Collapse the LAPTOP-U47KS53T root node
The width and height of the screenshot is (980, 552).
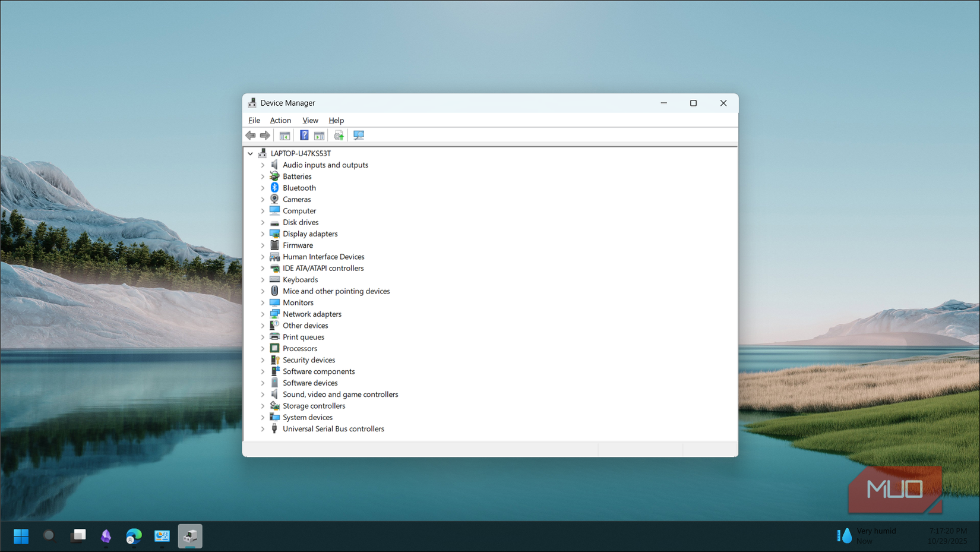250,153
